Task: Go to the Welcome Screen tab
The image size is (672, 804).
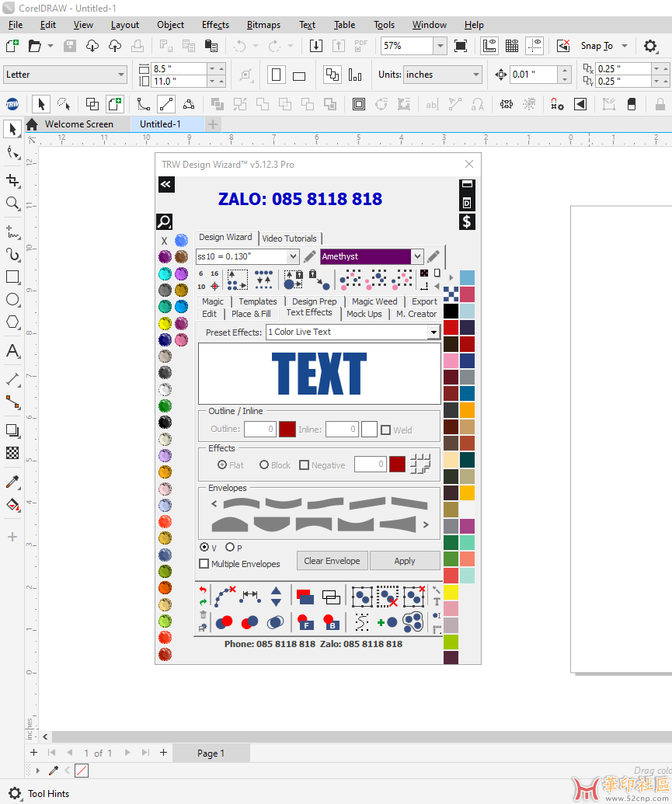Action: 79,124
